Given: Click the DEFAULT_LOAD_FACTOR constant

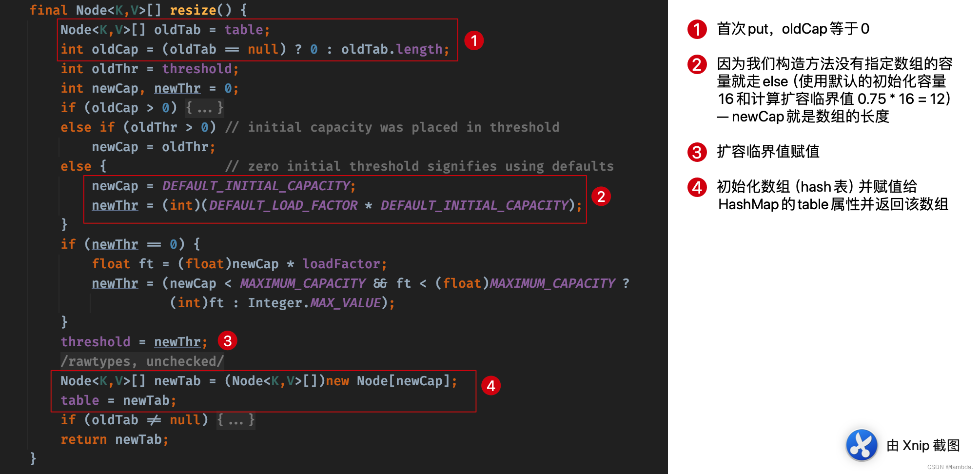Looking at the screenshot, I should [283, 205].
